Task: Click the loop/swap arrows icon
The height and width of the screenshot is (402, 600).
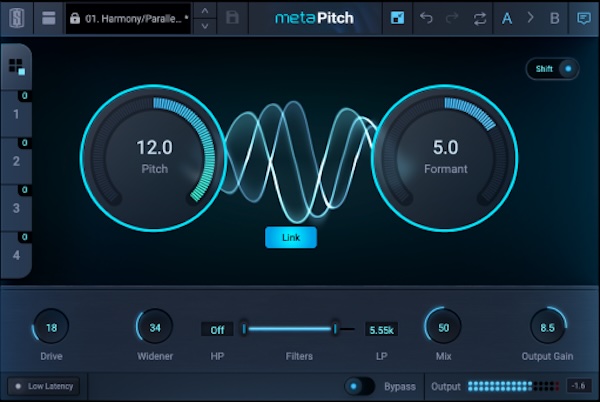Action: click(479, 18)
